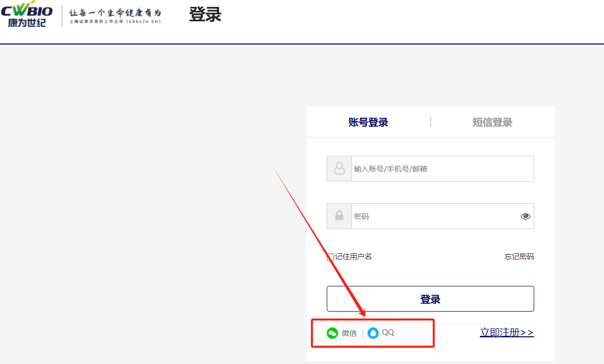This screenshot has width=604, height=364.
Task: Click the CWBIO 康为世纪 logo
Action: [27, 15]
